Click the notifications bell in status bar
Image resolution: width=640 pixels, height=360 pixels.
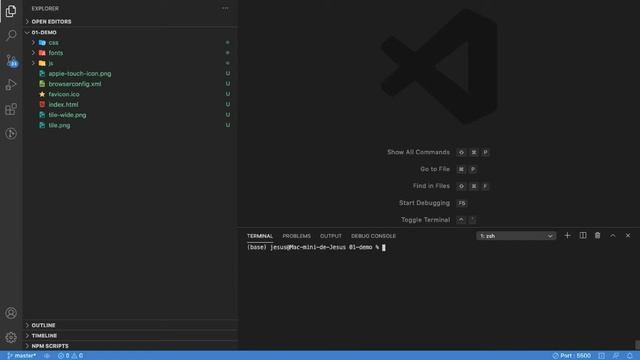tap(630, 356)
